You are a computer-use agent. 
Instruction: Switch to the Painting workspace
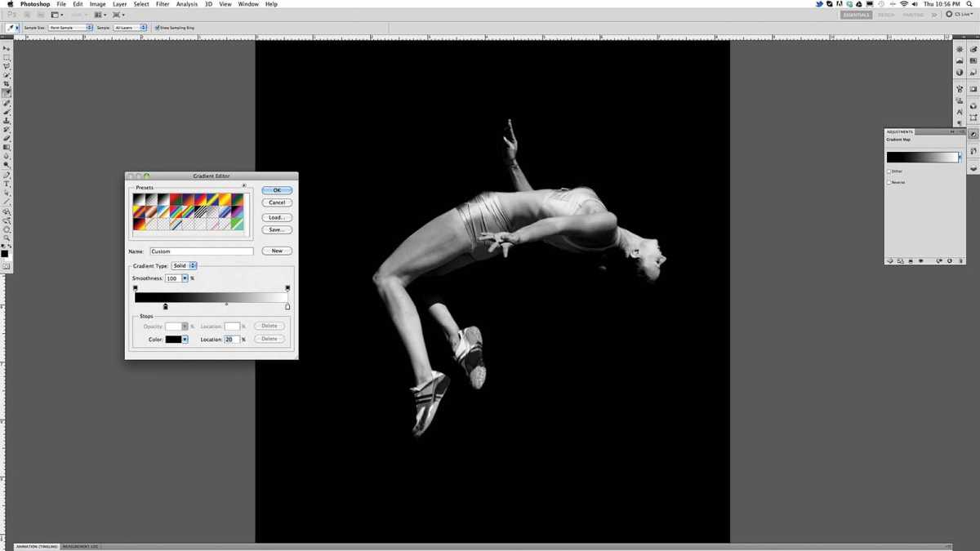point(913,15)
